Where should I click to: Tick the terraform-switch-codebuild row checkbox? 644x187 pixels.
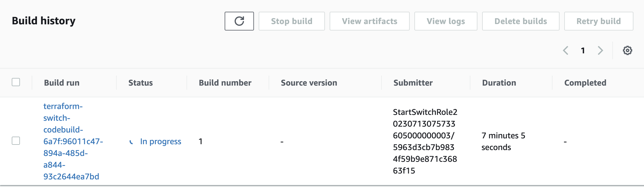coord(16,141)
